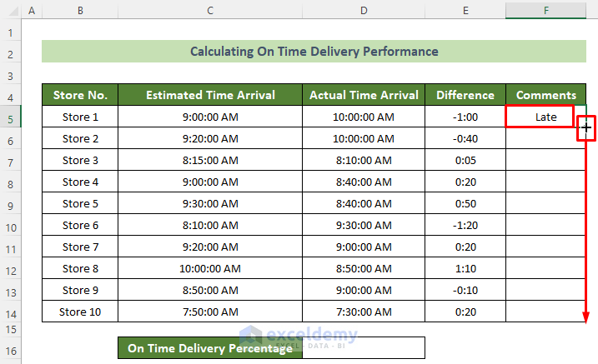
Task: Click the 1:10 difference cell
Action: (465, 269)
